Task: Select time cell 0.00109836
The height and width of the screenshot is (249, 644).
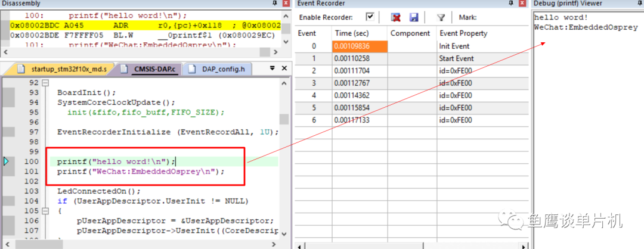Action: pyautogui.click(x=360, y=46)
